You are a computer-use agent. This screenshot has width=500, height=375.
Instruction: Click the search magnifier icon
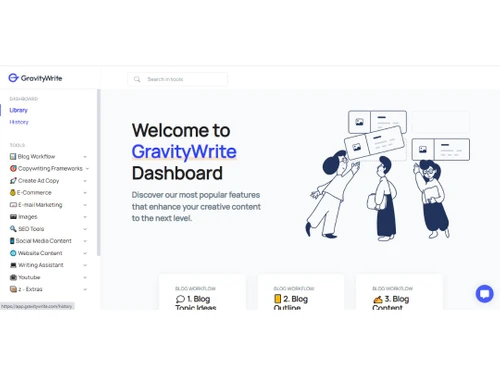[137, 79]
